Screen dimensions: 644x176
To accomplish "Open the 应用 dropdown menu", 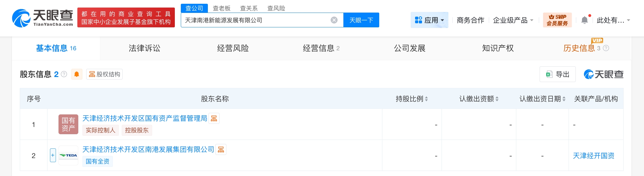I will click(429, 20).
